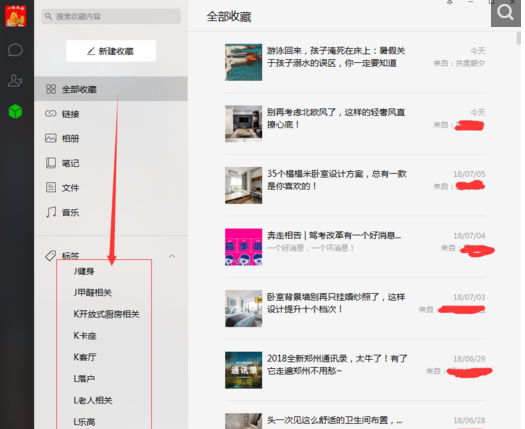Select the K客厅 tag
The height and width of the screenshot is (429, 525).
click(85, 357)
